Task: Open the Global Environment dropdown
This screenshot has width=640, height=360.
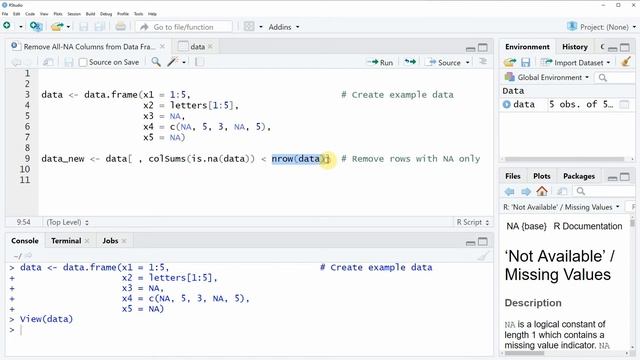Action: point(547,77)
